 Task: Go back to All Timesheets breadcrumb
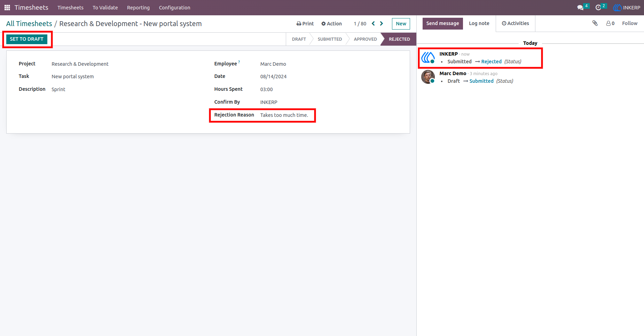[29, 24]
